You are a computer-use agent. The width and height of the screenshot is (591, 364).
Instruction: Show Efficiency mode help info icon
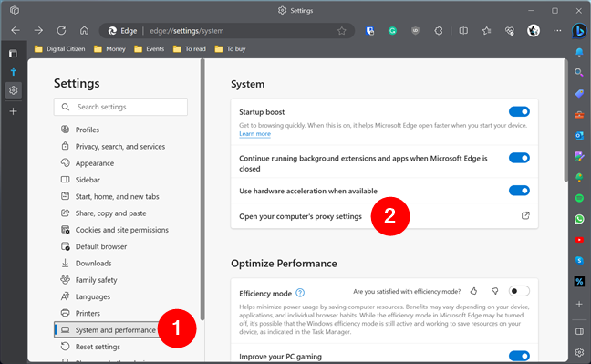point(300,293)
